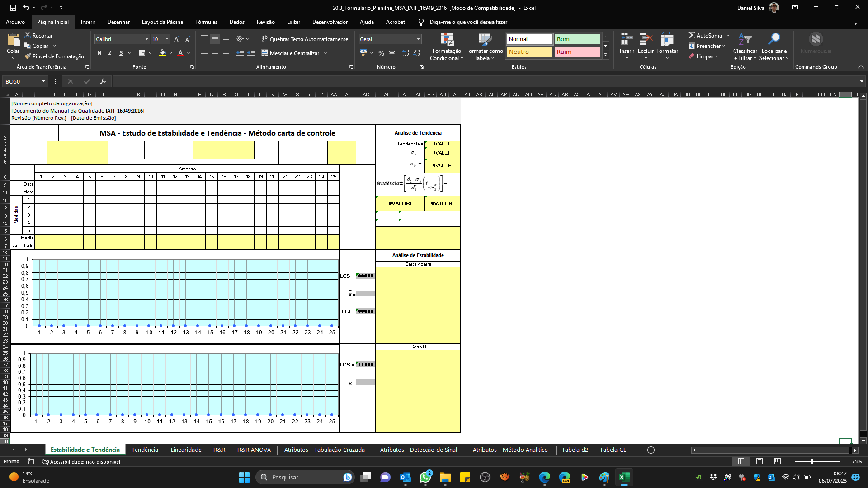Select the Pincel de Formatação tool
This screenshot has width=868, height=488.
click(54, 56)
